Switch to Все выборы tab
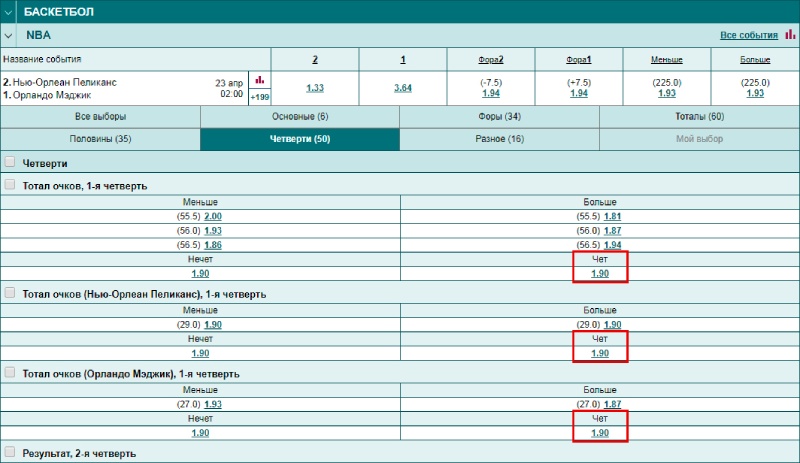 [101, 116]
